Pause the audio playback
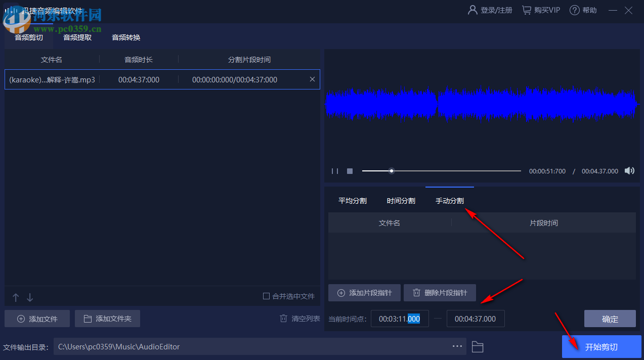Viewport: 644px width, 360px height. 335,171
